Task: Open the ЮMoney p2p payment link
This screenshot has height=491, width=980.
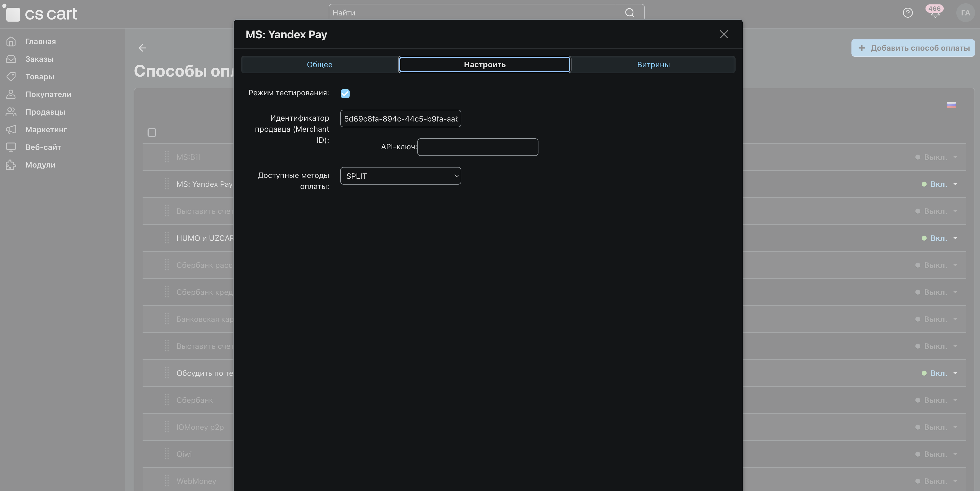Action: coord(200,427)
